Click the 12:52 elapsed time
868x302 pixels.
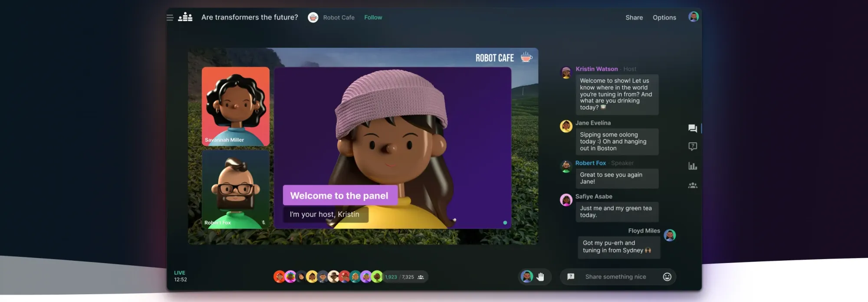(181, 280)
